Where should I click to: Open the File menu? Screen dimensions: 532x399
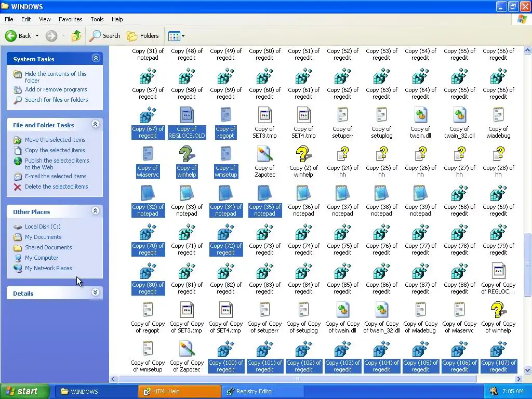(9, 19)
